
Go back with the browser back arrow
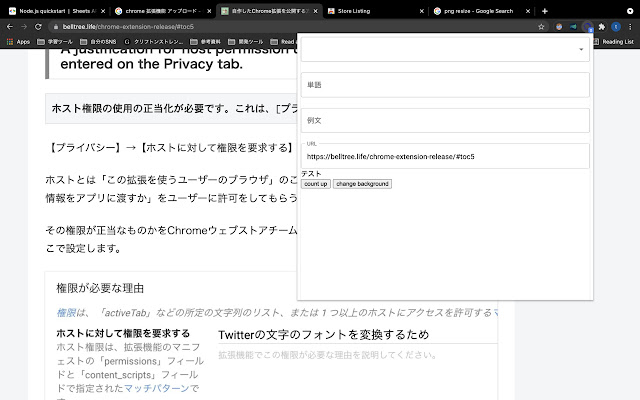pos(10,27)
